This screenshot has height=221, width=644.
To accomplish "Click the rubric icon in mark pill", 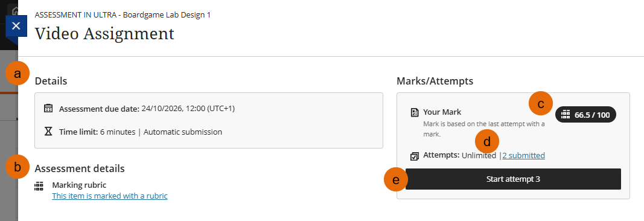I will [566, 115].
